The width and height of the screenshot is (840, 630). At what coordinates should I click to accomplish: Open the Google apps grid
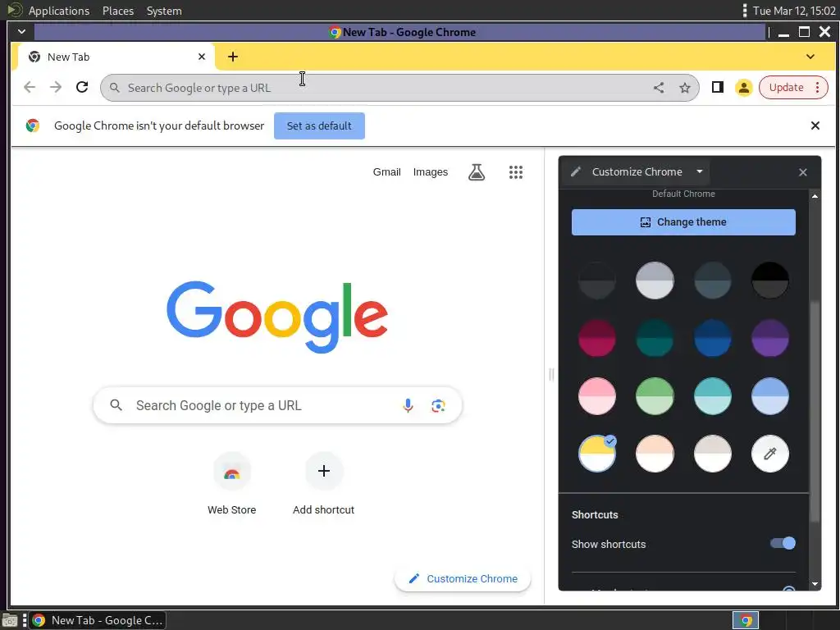click(x=515, y=172)
